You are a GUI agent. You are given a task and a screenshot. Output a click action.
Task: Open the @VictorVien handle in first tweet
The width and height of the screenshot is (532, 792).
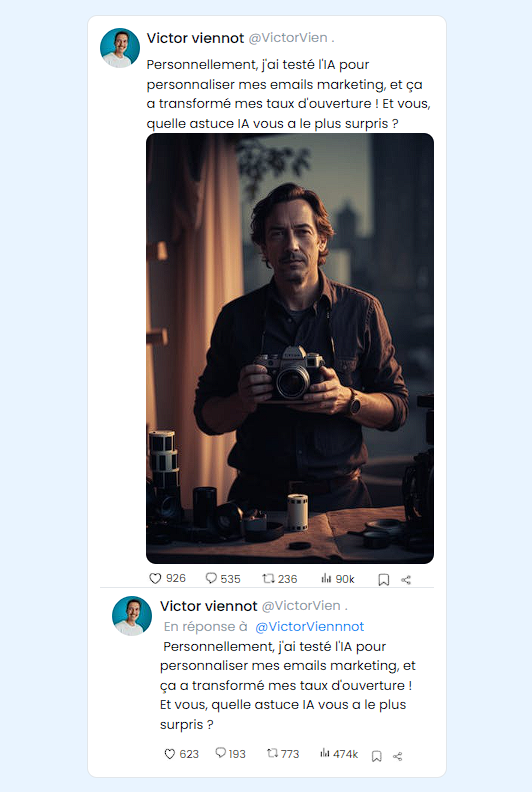(x=288, y=38)
